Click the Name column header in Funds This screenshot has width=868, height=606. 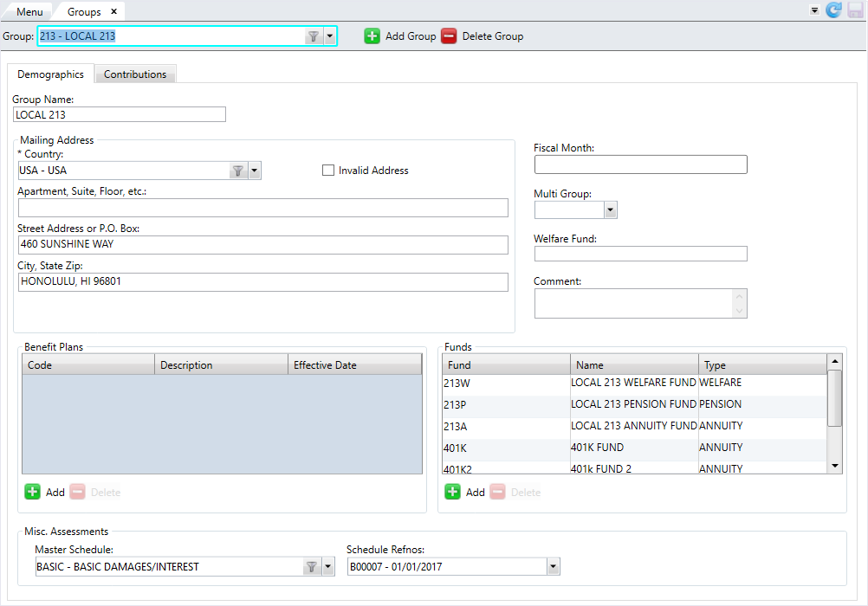click(x=634, y=364)
